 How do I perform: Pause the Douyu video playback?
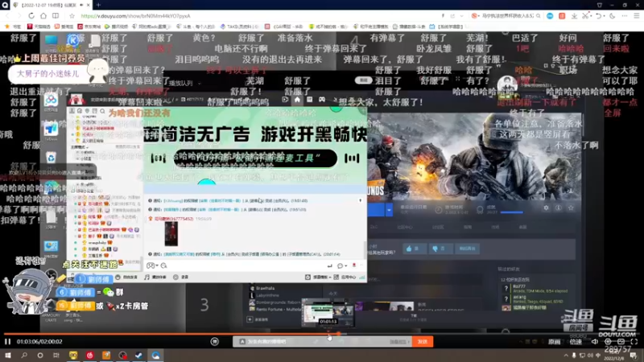tap(7, 341)
